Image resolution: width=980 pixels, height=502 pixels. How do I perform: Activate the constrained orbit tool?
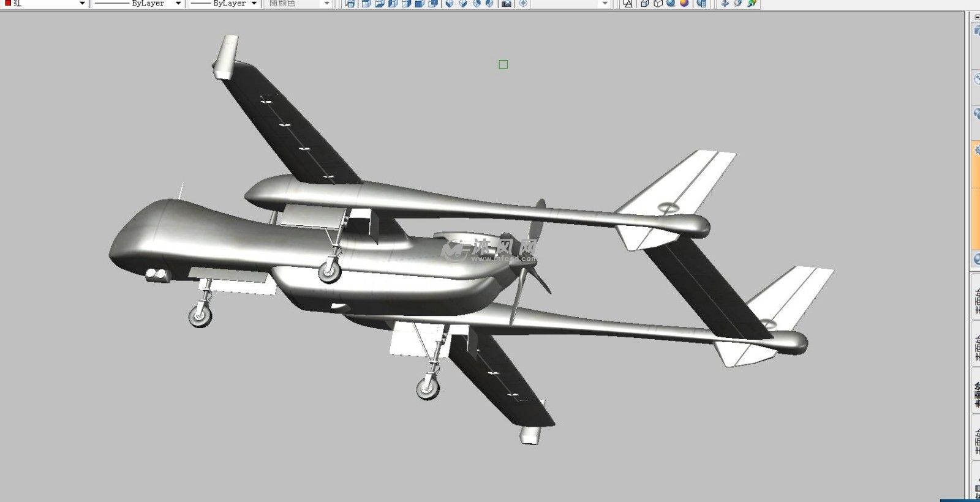point(725,4)
